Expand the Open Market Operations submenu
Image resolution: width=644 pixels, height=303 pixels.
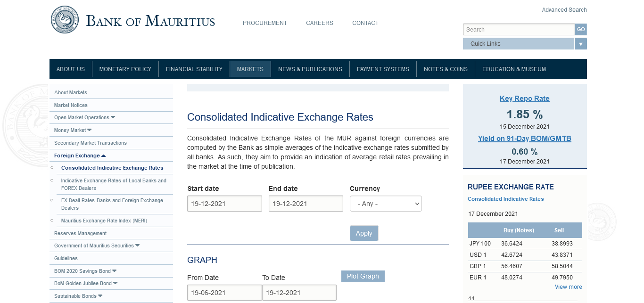point(113,117)
